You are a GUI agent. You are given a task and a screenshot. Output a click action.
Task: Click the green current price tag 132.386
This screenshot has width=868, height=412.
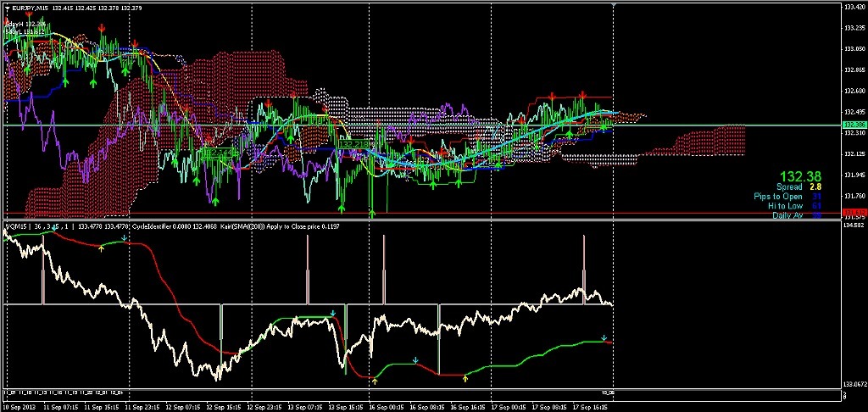point(854,125)
